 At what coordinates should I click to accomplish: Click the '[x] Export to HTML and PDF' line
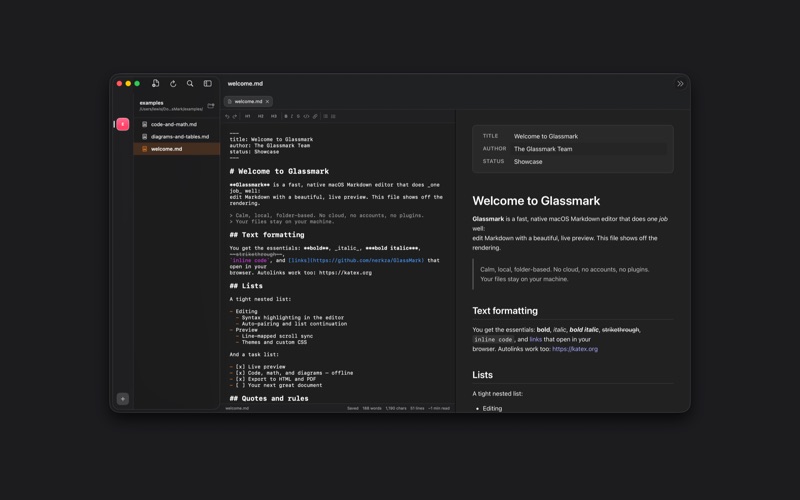(x=273, y=379)
